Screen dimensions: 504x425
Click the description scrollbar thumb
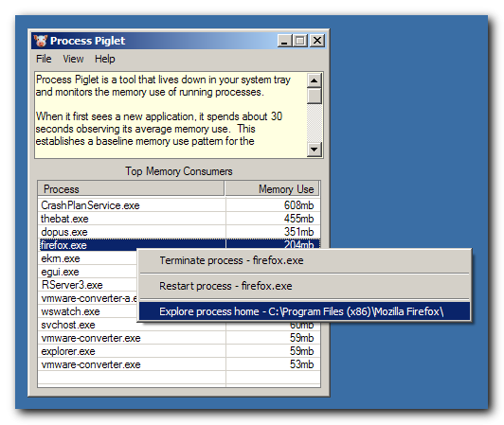pos(315,96)
